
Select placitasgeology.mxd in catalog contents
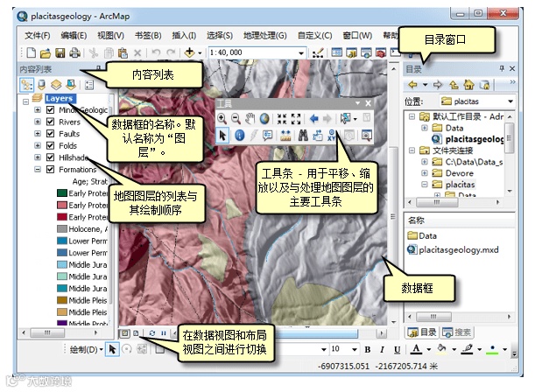pyautogui.click(x=454, y=249)
